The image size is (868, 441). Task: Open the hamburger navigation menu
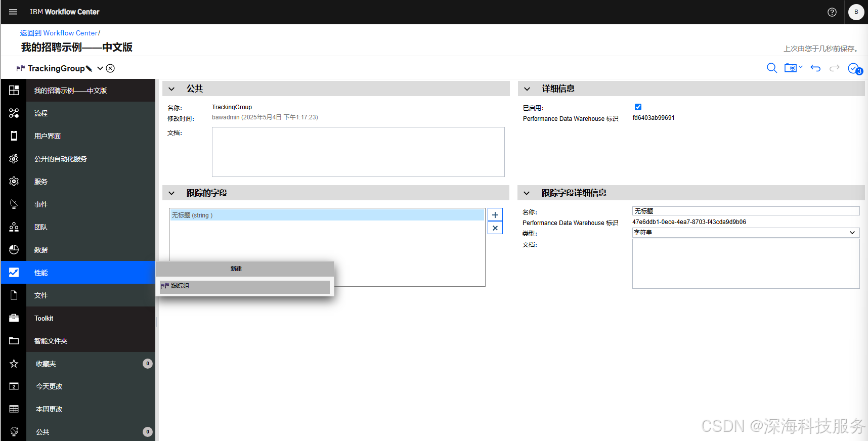point(13,12)
